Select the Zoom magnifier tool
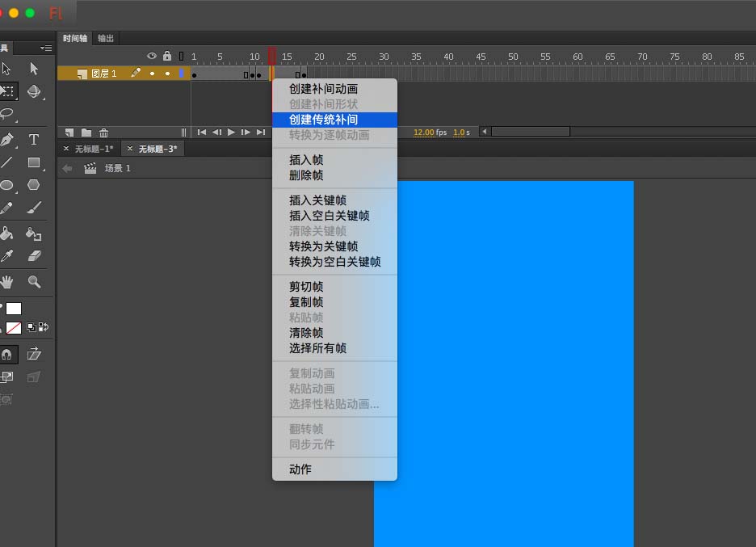This screenshot has height=547, width=756. click(34, 282)
